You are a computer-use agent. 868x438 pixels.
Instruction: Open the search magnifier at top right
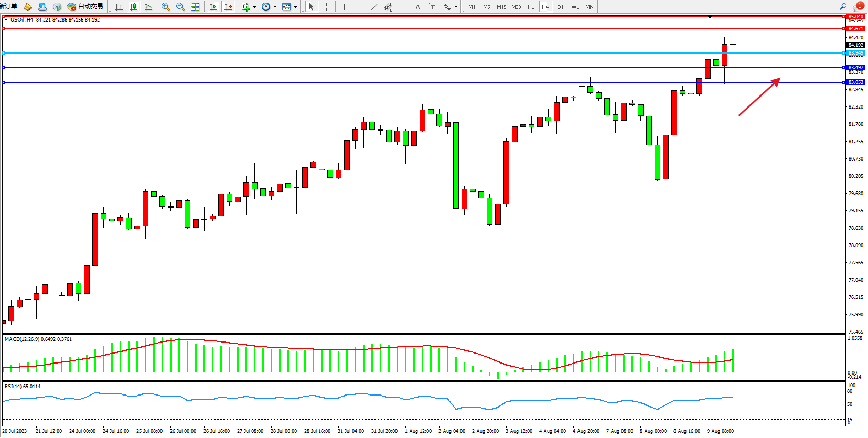843,7
